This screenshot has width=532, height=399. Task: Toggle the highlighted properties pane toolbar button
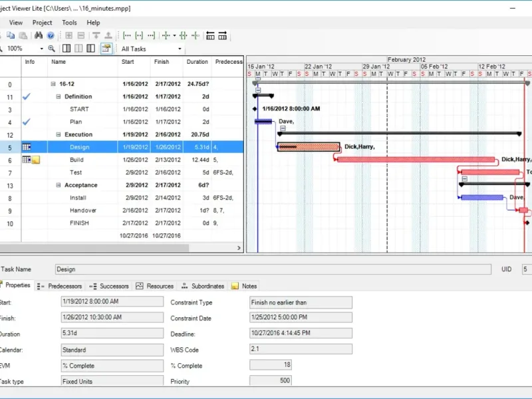(x=106, y=49)
